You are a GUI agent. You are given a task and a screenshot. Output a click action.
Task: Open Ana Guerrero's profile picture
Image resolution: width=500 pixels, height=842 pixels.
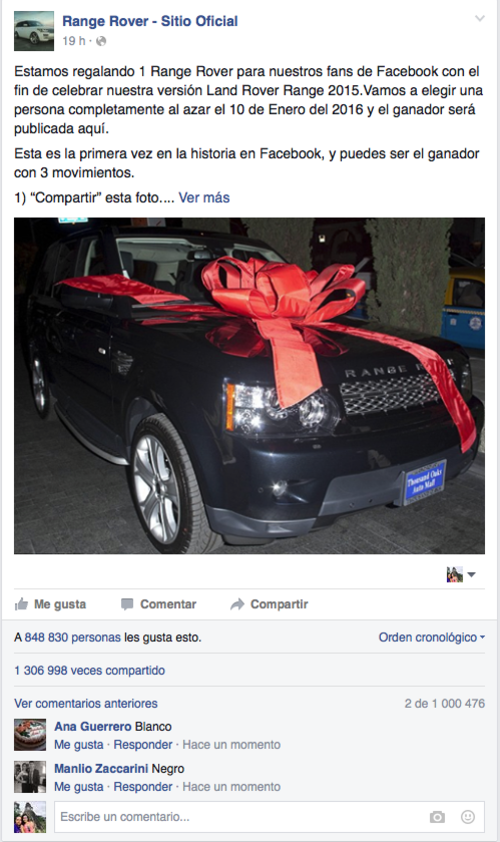(x=30, y=735)
